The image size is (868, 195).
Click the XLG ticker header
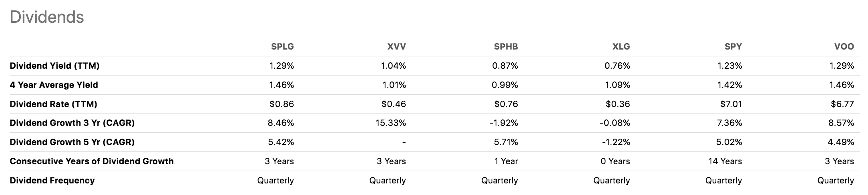coord(621,47)
